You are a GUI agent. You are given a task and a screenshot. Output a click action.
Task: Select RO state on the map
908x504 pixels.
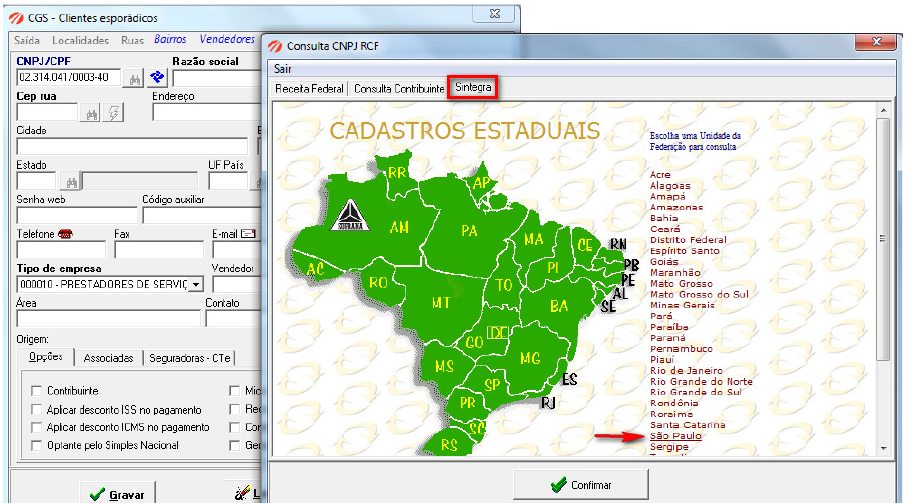(x=378, y=282)
